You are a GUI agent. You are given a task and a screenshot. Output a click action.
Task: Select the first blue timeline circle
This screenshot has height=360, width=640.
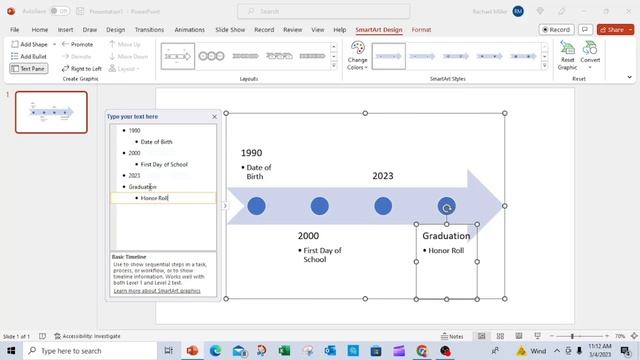tap(256, 206)
